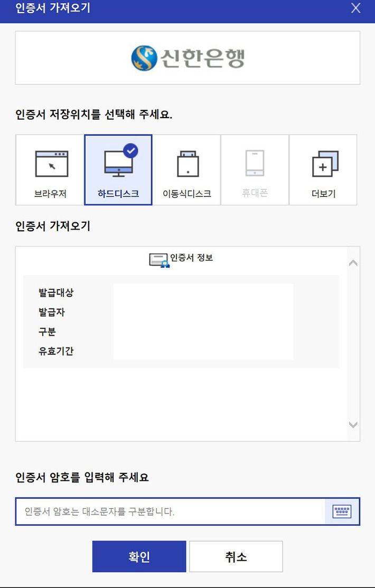The image size is (375, 588).
Task: Click the 발급자 issuer row label
Action: click(52, 312)
